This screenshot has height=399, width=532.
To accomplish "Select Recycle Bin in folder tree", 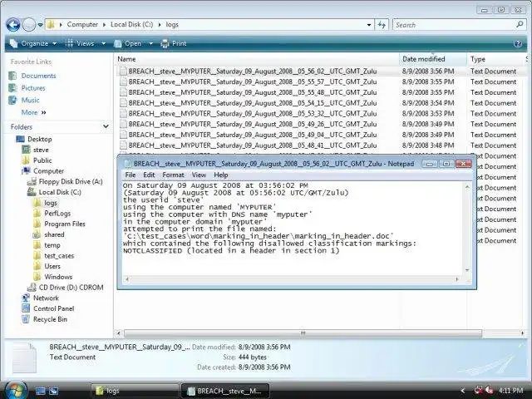I will point(50,319).
